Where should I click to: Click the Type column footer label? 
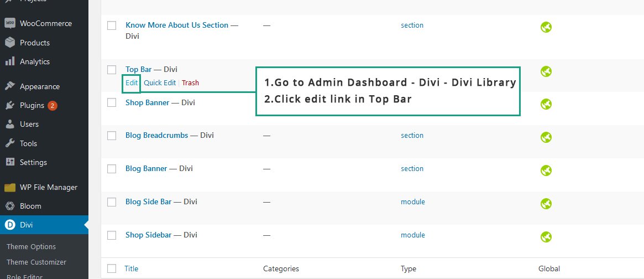click(409, 269)
